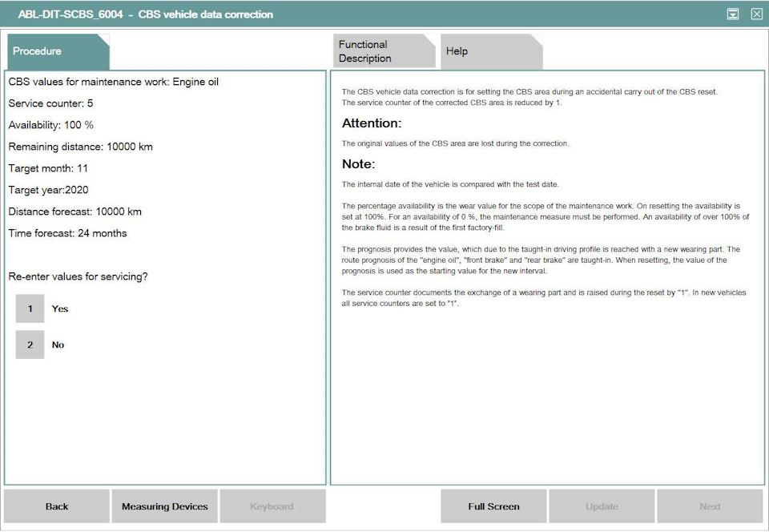Click 'CBS values for maintenance work: Engine oil'
The height and width of the screenshot is (532, 769).
pos(113,82)
